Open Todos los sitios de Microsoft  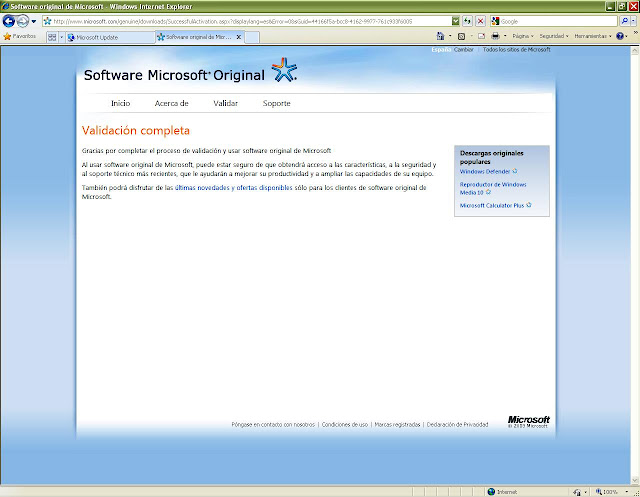[x=516, y=50]
